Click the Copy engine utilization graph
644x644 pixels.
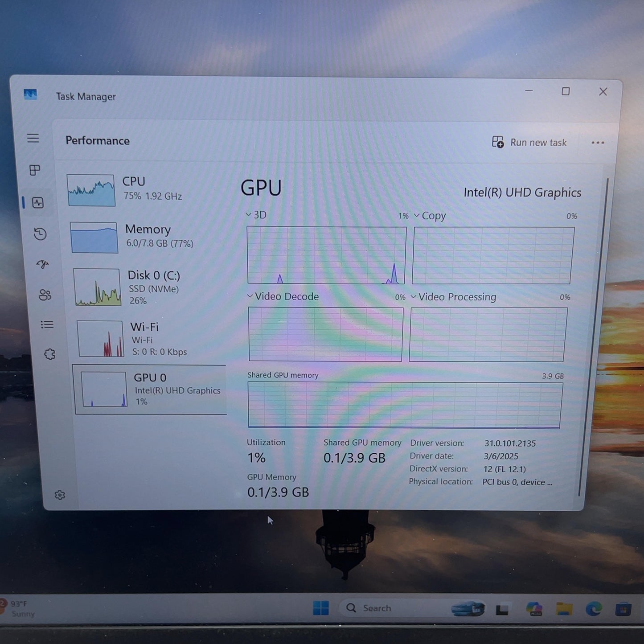coord(493,256)
